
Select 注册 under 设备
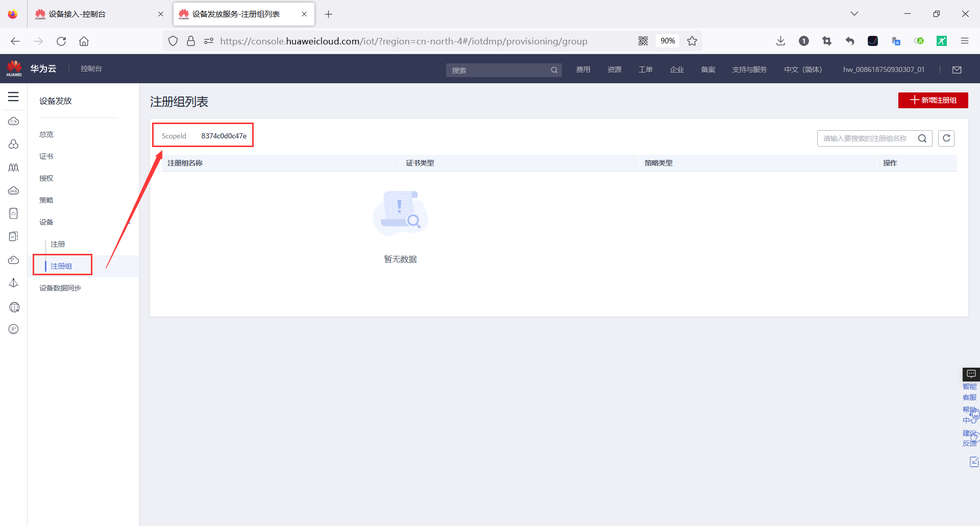pyautogui.click(x=58, y=244)
